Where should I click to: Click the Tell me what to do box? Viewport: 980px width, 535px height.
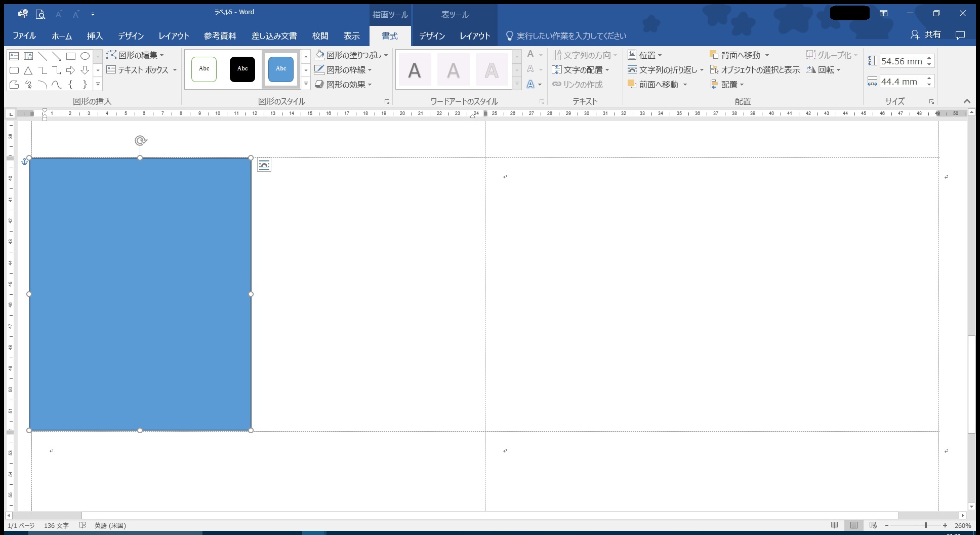[x=566, y=36]
